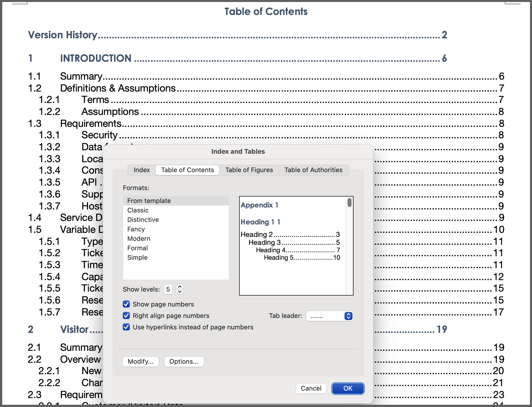Increase Show levels with stepper up arrow
This screenshot has width=532, height=407.
click(179, 287)
